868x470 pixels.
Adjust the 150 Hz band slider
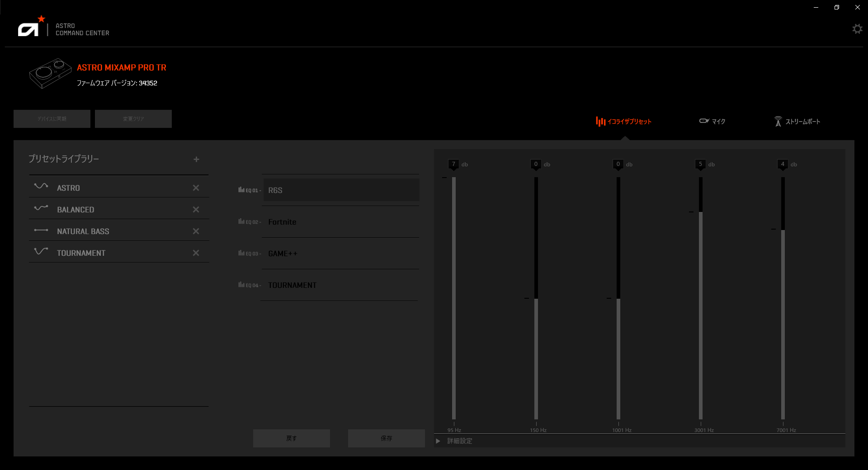536,298
